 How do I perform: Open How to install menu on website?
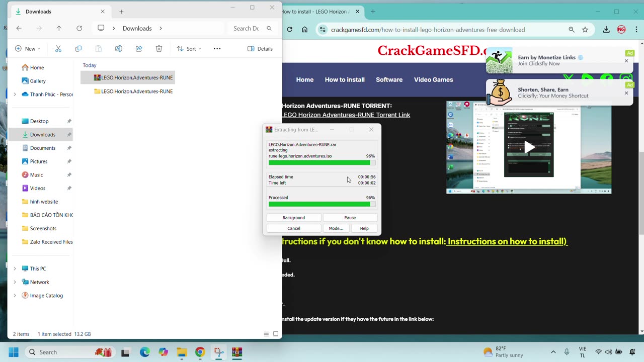tap(345, 79)
